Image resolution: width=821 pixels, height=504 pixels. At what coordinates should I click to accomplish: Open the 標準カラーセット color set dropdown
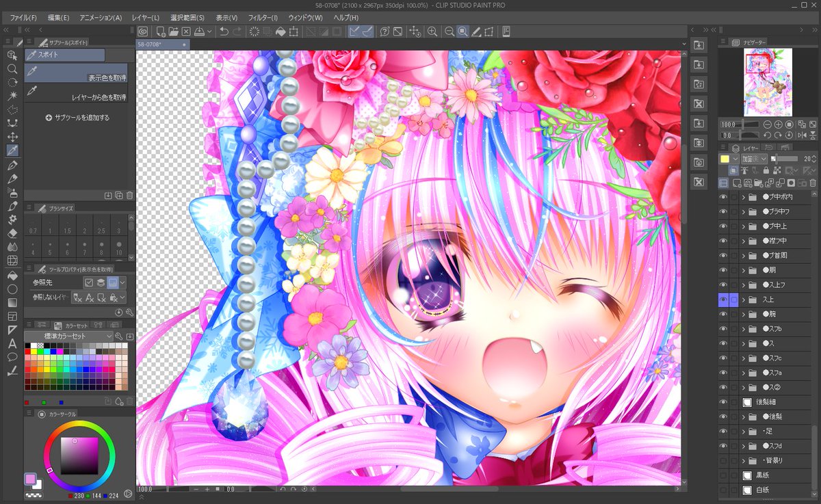(x=68, y=336)
